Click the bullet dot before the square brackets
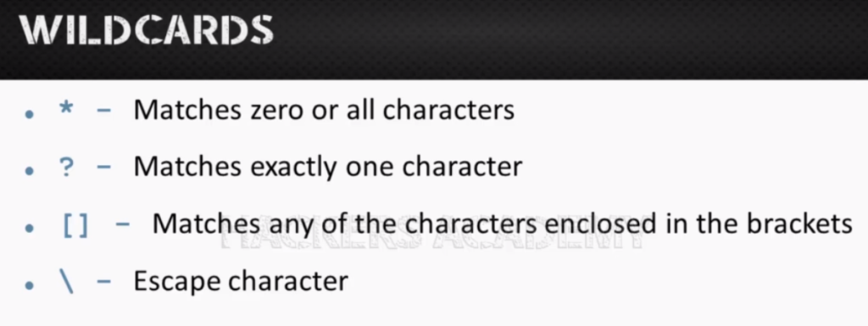 30,228
